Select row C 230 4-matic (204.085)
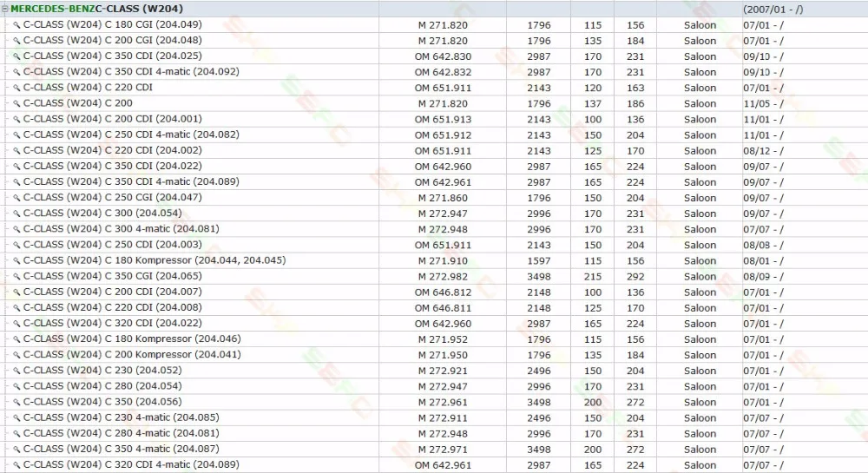Screen dimensions: 868x473 434,417
